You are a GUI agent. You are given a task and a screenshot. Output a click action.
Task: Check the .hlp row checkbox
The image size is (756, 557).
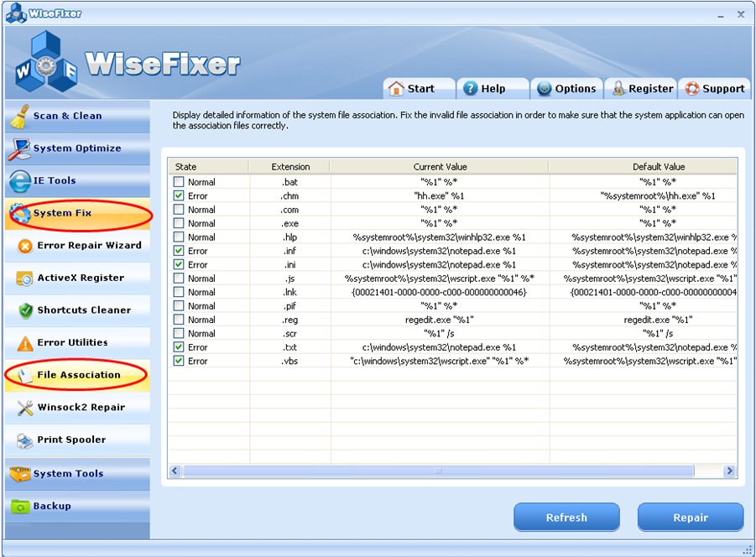pos(179,237)
